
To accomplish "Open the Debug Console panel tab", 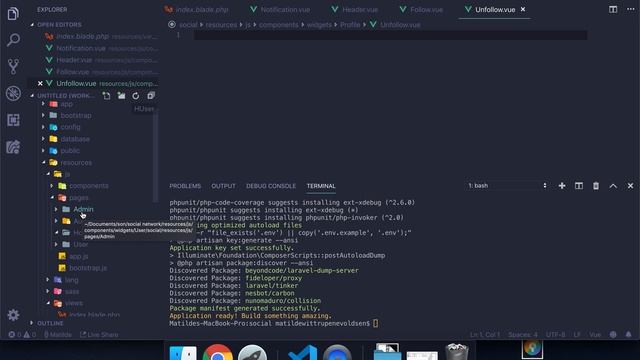I will point(271,186).
